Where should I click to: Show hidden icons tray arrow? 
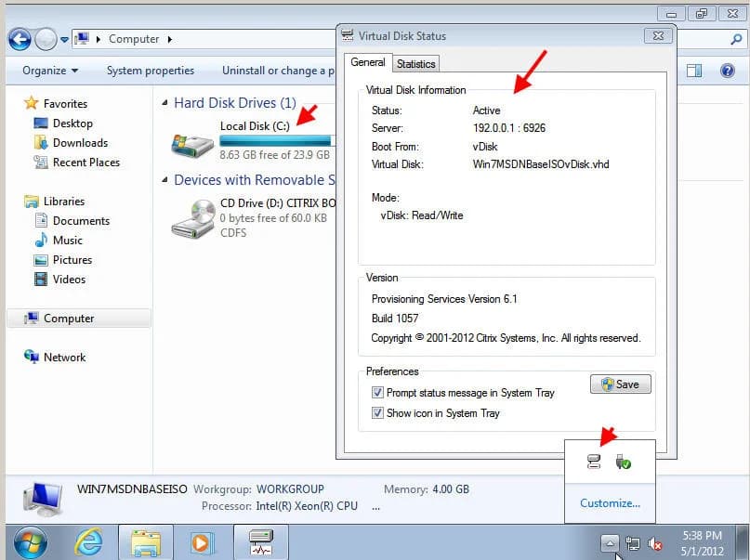click(x=610, y=543)
